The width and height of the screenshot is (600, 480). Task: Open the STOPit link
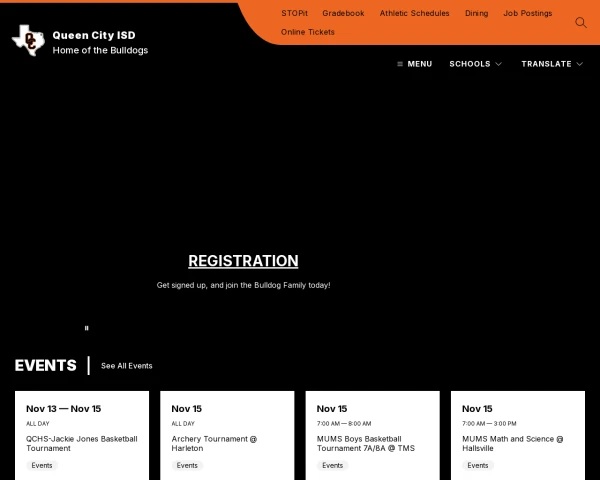click(294, 13)
